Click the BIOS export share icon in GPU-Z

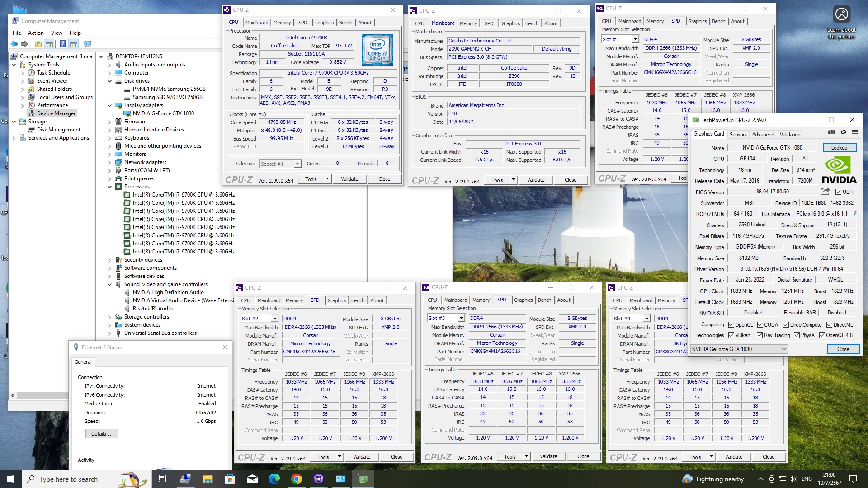tap(825, 192)
